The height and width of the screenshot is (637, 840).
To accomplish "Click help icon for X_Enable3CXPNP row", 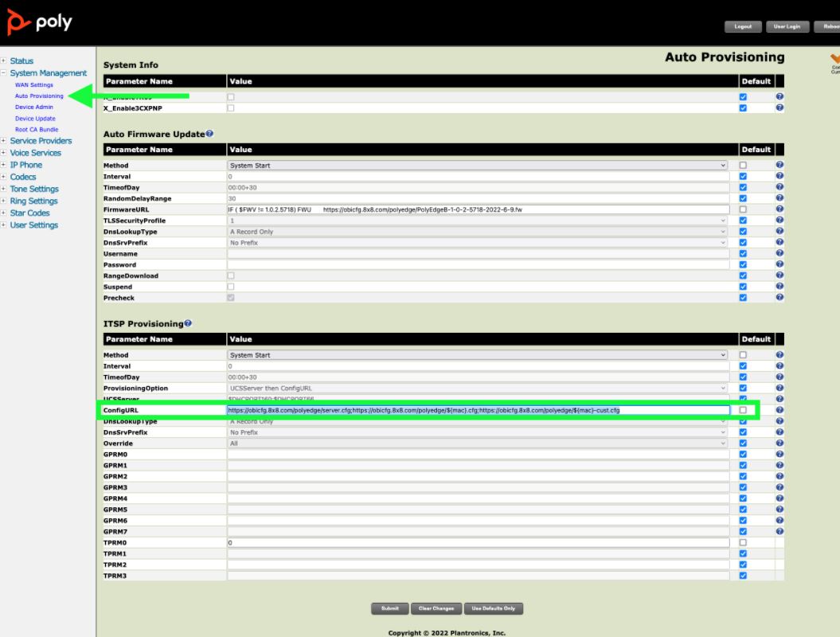I will point(779,107).
